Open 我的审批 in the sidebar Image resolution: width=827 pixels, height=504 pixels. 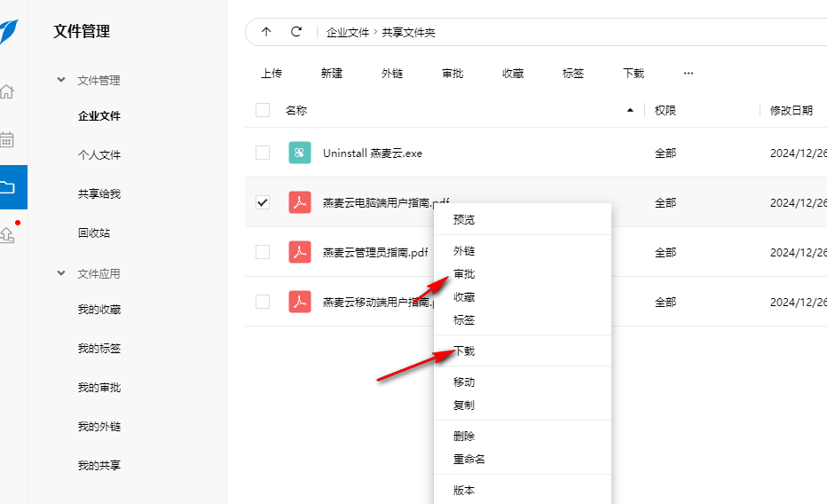[99, 388]
